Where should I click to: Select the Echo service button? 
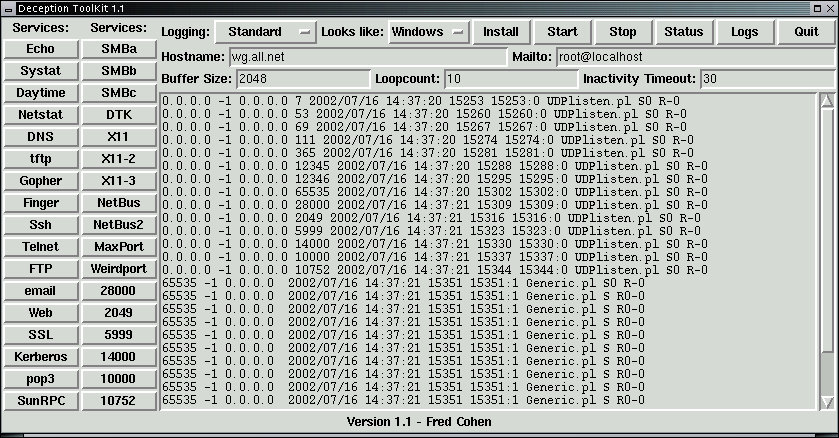coord(41,48)
